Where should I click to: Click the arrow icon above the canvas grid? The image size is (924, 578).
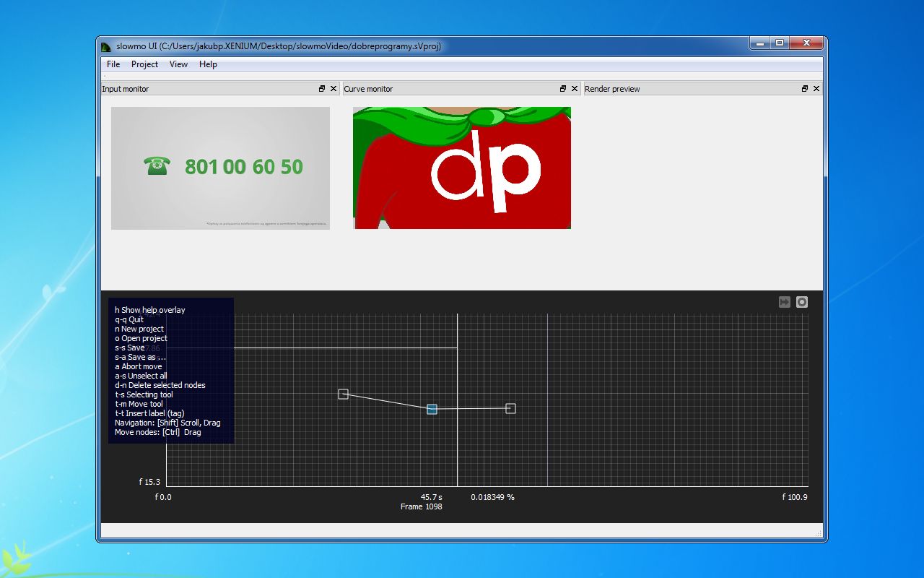click(785, 302)
